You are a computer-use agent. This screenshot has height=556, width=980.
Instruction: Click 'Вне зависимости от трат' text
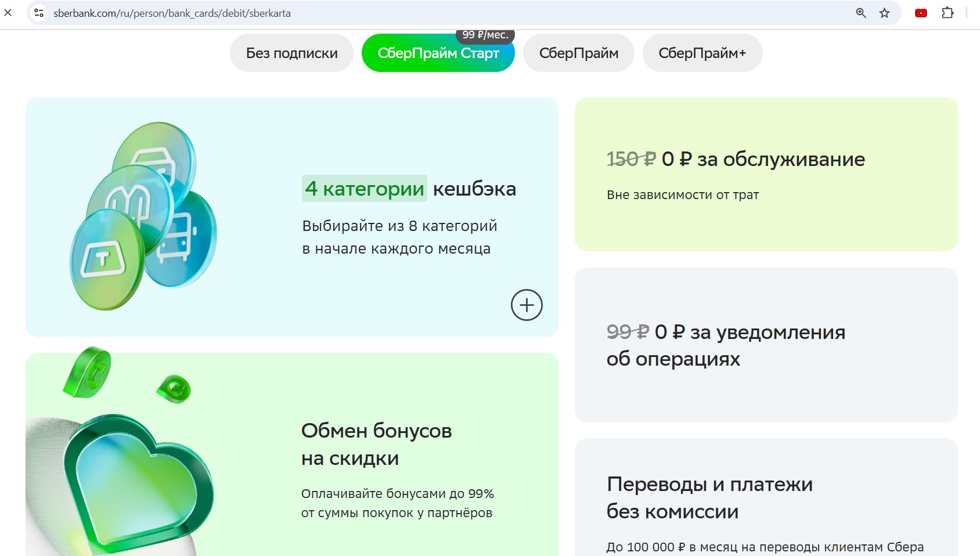coord(683,195)
